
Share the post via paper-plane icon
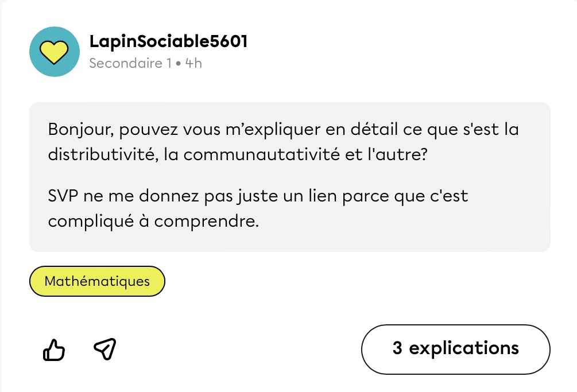click(x=105, y=348)
